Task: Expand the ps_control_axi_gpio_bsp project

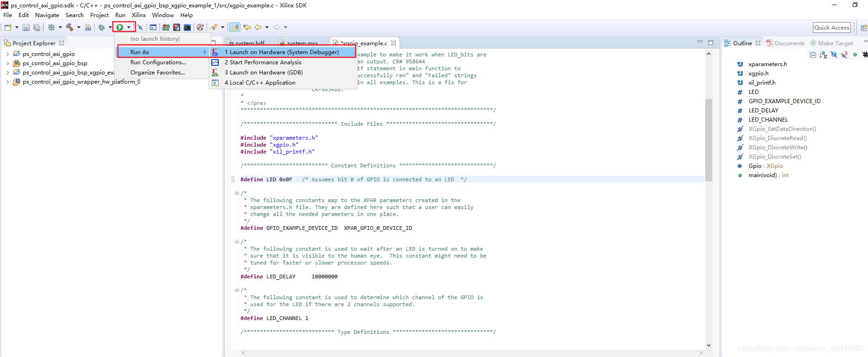Action: (x=7, y=63)
